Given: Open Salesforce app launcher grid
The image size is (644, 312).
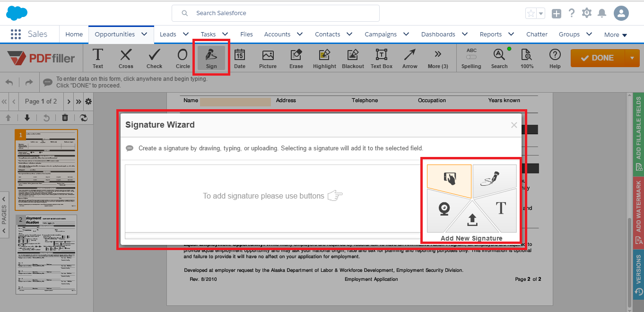Looking at the screenshot, I should tap(16, 34).
